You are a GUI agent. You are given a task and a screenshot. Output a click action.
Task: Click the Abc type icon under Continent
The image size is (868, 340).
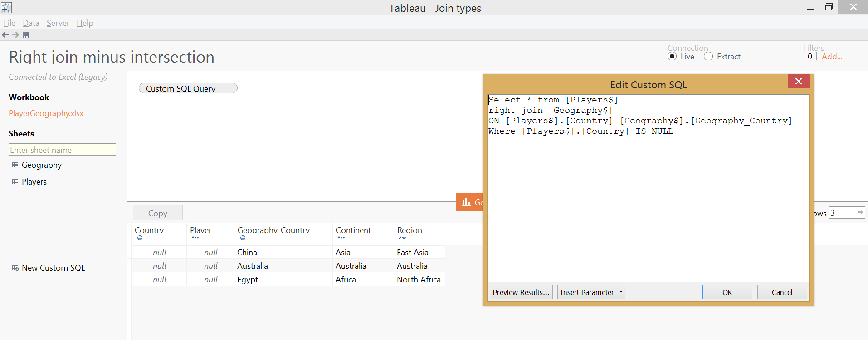(x=341, y=238)
